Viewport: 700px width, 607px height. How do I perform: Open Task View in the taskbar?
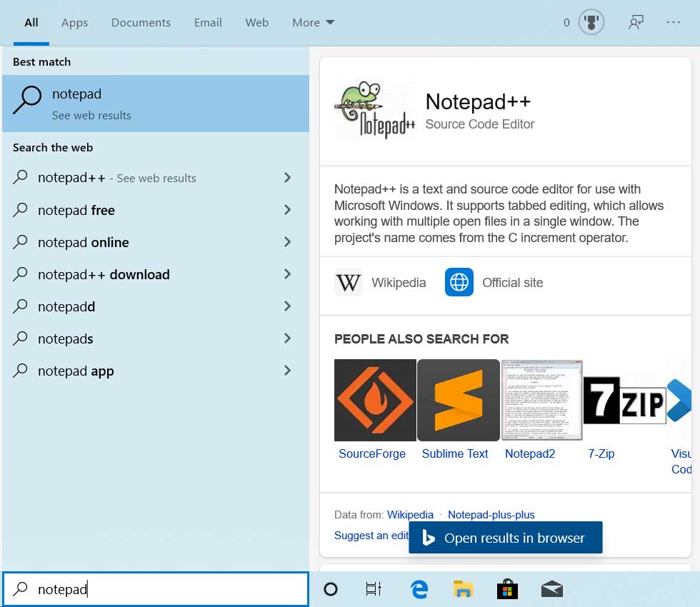(373, 589)
